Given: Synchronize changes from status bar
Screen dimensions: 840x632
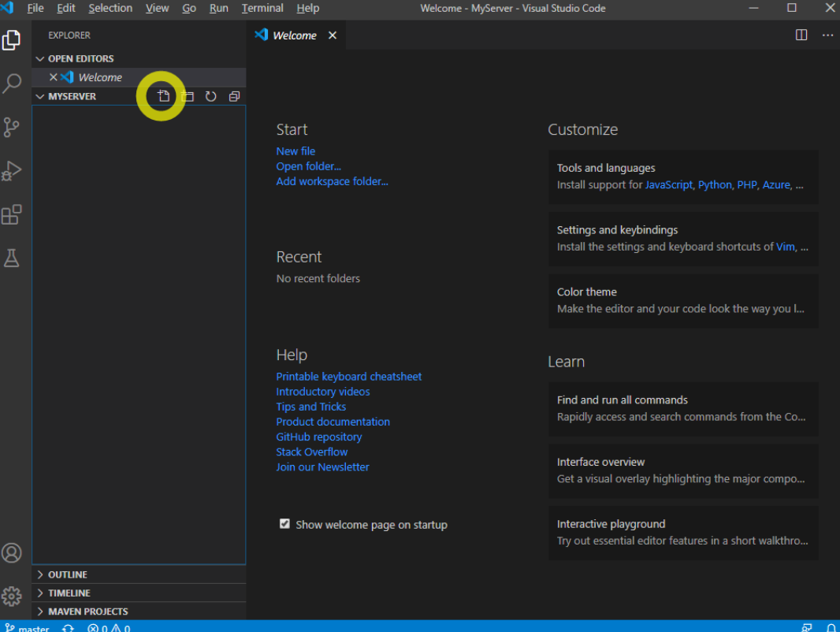Looking at the screenshot, I should (68, 628).
